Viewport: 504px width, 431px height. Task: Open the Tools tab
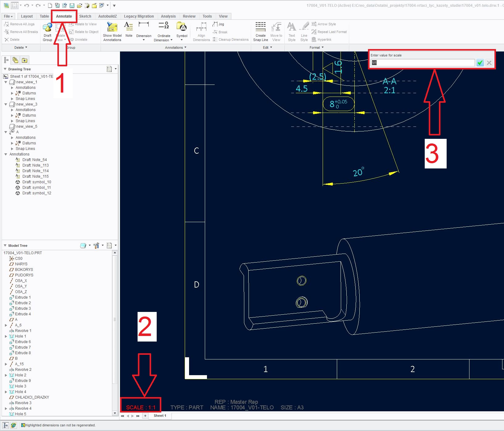pyautogui.click(x=207, y=16)
